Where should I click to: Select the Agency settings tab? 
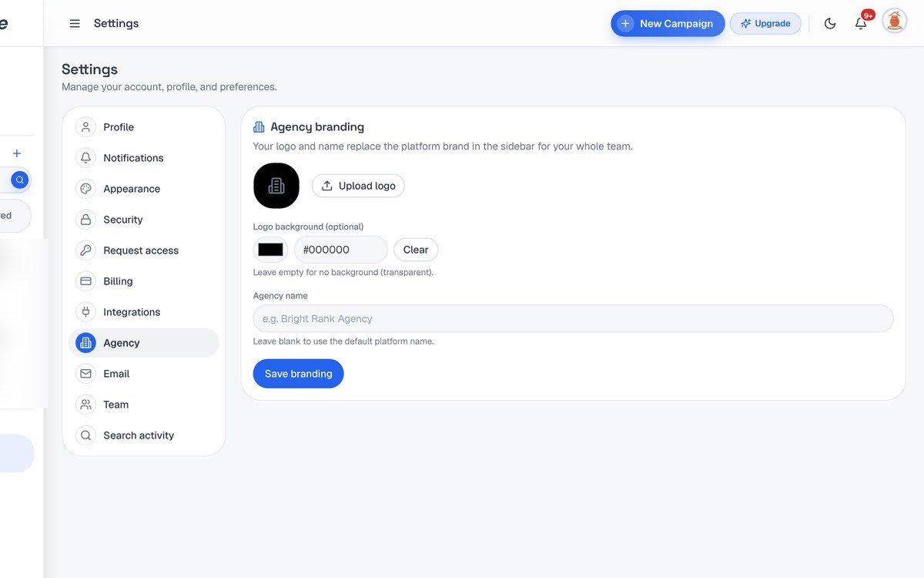pyautogui.click(x=144, y=343)
